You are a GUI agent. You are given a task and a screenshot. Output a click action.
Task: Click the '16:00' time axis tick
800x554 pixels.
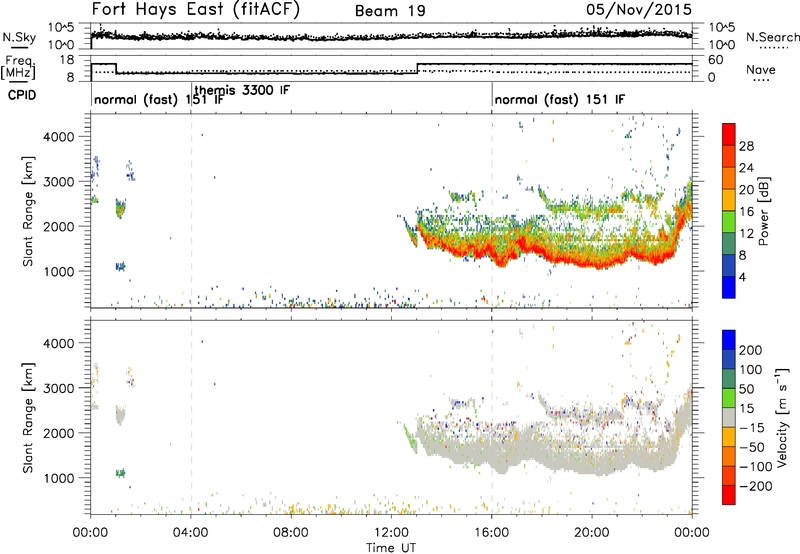[x=491, y=533]
